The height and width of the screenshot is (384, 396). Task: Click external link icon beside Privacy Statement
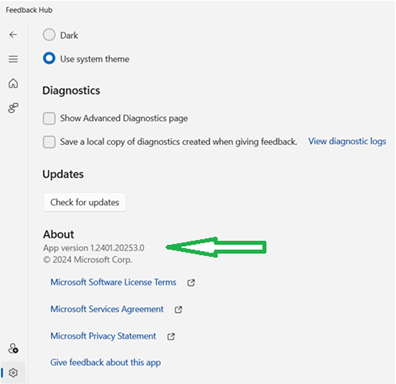click(171, 336)
